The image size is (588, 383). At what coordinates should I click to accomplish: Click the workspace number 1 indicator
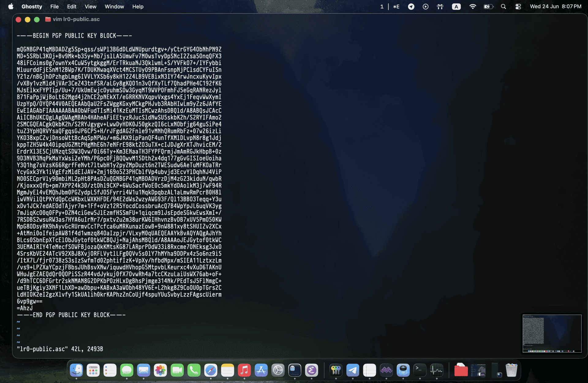[x=382, y=6]
